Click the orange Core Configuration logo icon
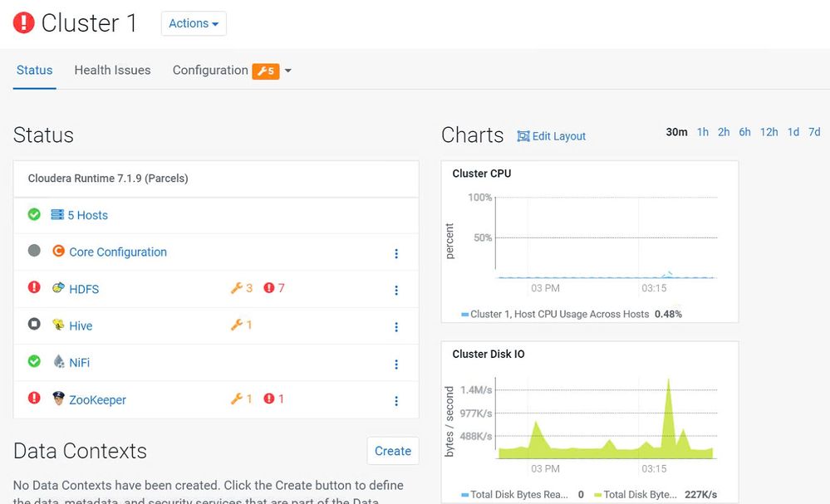This screenshot has width=830, height=504. (58, 251)
